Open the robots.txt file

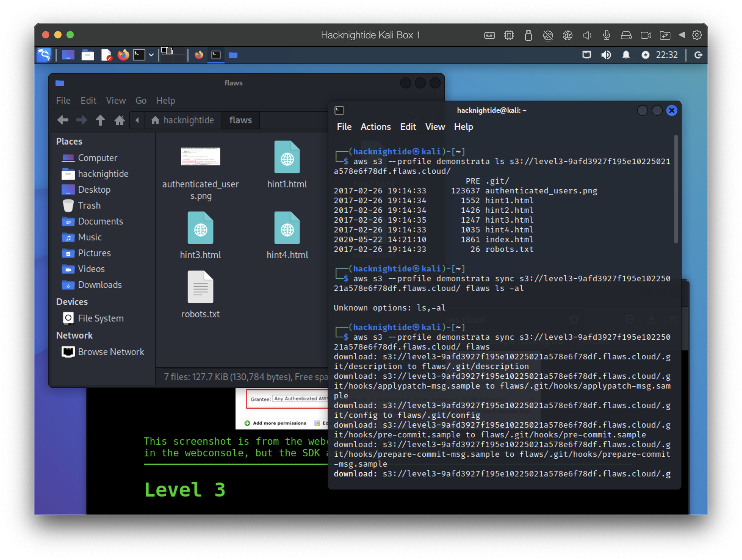pyautogui.click(x=200, y=288)
